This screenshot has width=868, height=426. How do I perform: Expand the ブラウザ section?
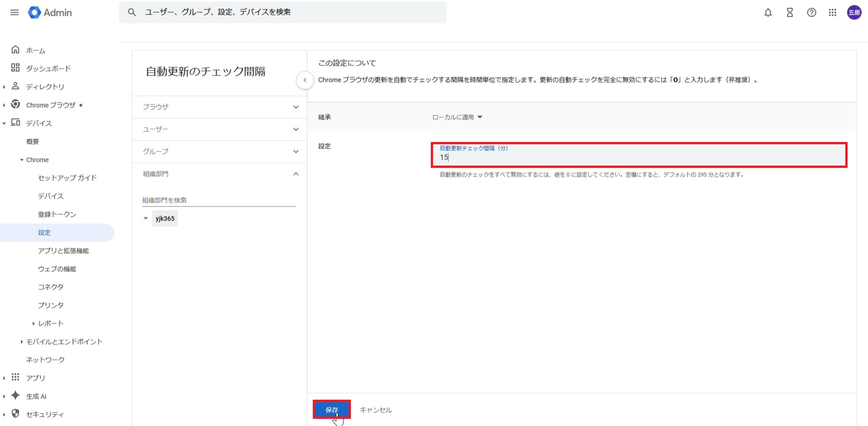(219, 107)
